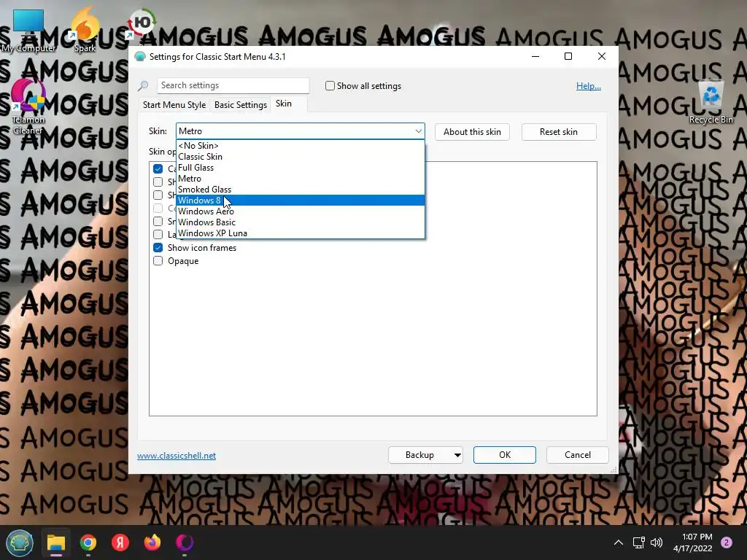Open the My Computer desktop icon
This screenshot has width=747, height=560.
(x=28, y=30)
